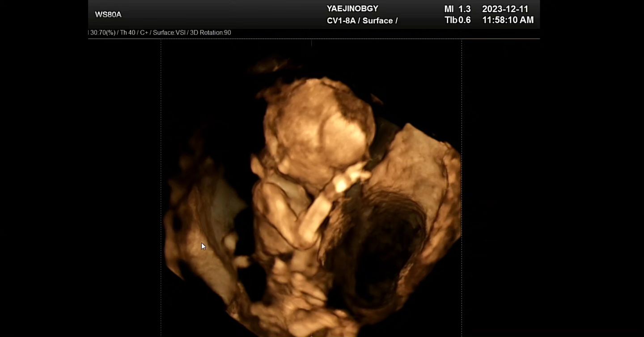Click the top center tick marker above image
This screenshot has height=337, width=644.
click(311, 43)
